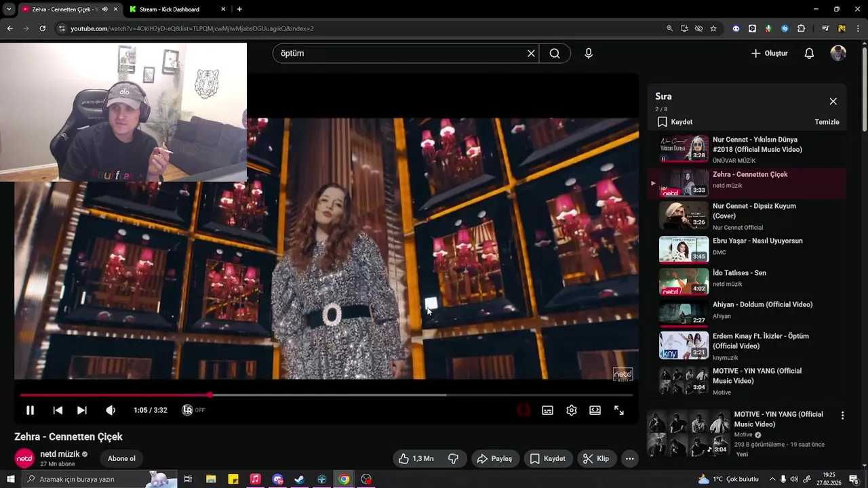Viewport: 868px width, 488px height.
Task: Mute the video player volume
Action: tap(111, 410)
